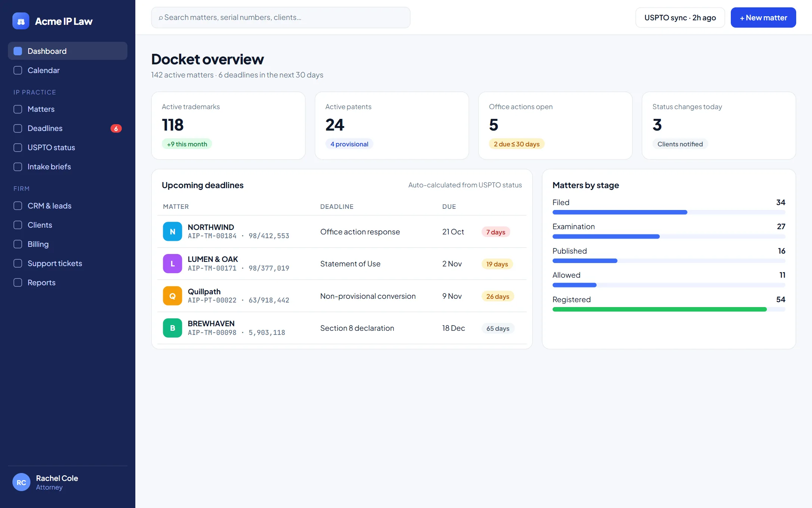
Task: Click the Clients notified pill
Action: pyautogui.click(x=680, y=144)
